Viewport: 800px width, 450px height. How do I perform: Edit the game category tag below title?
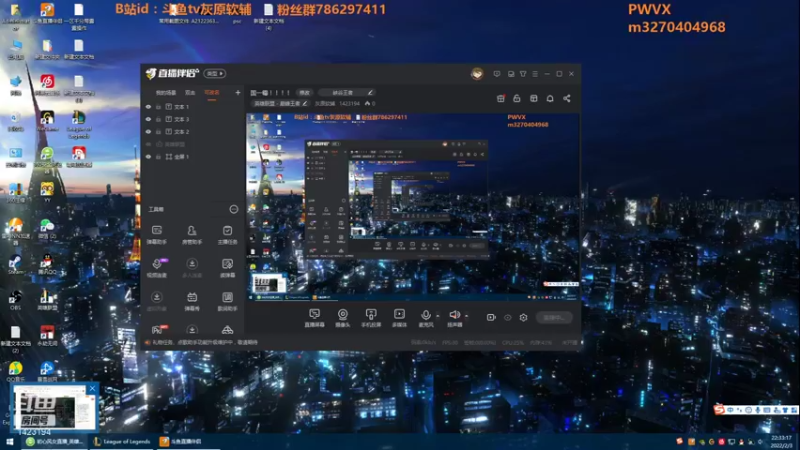coord(280,104)
